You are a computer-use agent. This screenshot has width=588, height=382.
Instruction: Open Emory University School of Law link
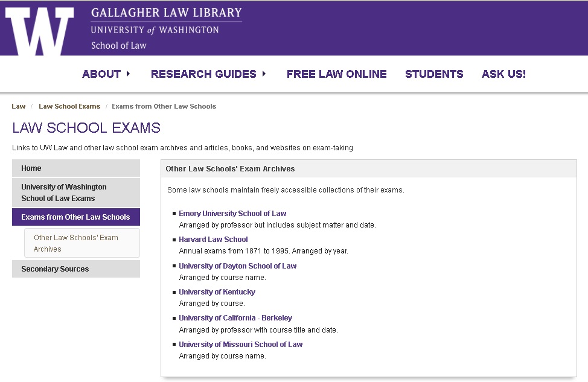click(x=232, y=213)
